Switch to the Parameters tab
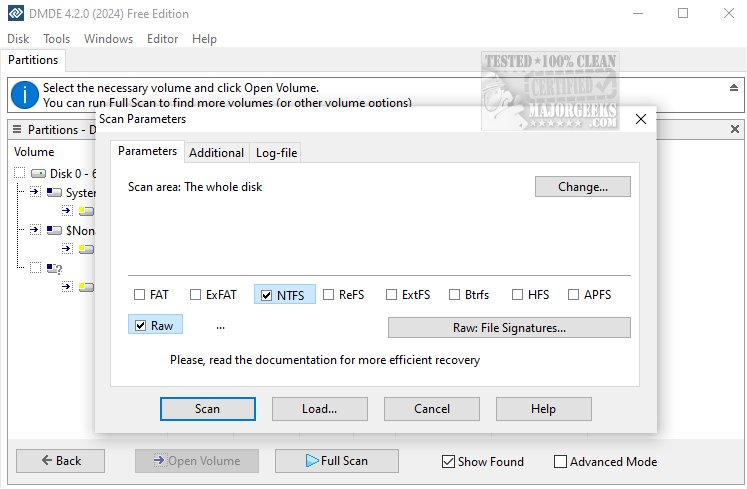747x489 pixels. click(147, 151)
